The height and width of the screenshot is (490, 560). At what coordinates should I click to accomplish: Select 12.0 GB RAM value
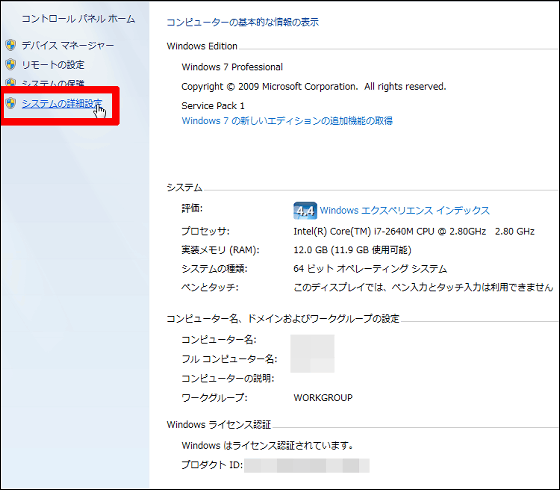click(x=352, y=250)
